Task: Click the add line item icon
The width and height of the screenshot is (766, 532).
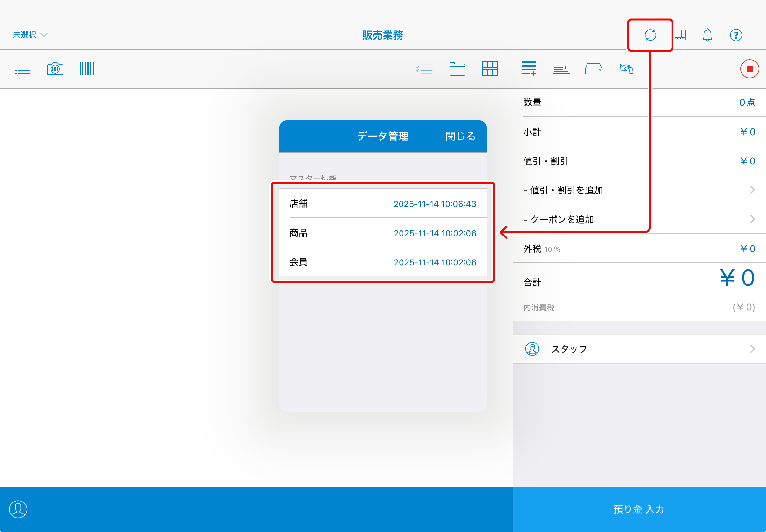Action: click(x=529, y=69)
